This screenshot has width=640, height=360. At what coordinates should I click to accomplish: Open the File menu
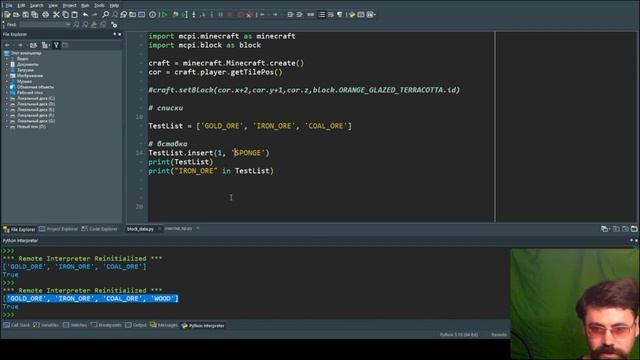click(x=9, y=5)
